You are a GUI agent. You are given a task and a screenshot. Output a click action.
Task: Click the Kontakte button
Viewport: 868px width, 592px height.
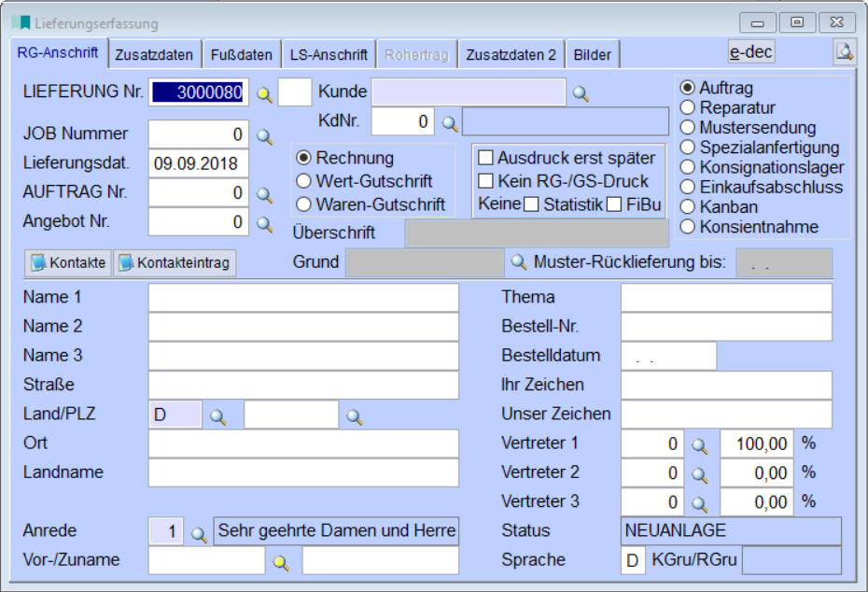pyautogui.click(x=68, y=263)
